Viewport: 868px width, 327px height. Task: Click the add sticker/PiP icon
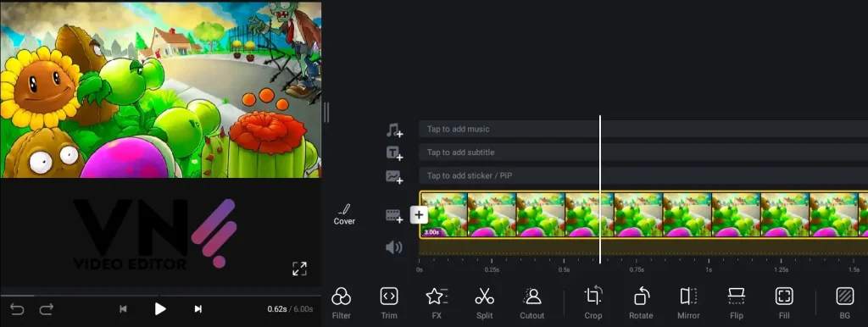(394, 176)
